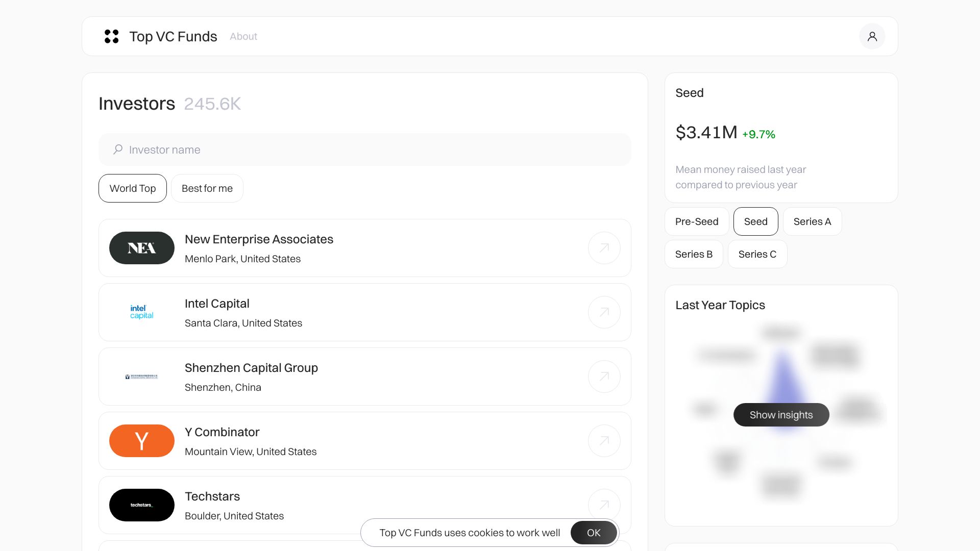The width and height of the screenshot is (980, 551).
Task: Select the Seed stage tab
Action: 755,221
